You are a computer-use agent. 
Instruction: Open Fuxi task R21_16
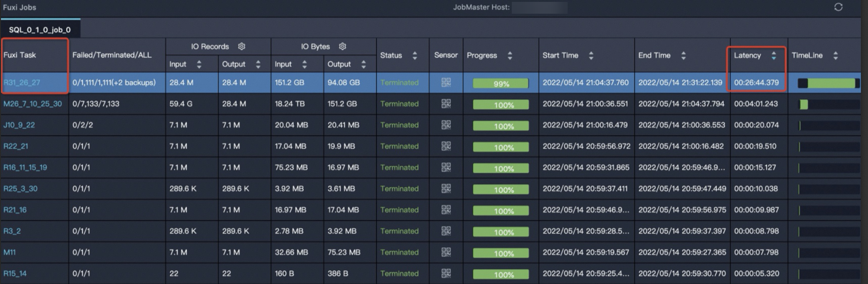15,210
